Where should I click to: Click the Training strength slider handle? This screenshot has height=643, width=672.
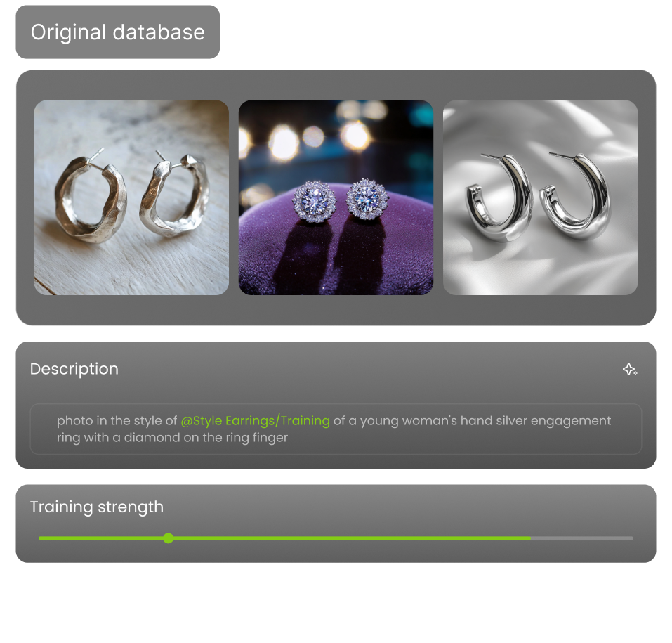(x=168, y=538)
